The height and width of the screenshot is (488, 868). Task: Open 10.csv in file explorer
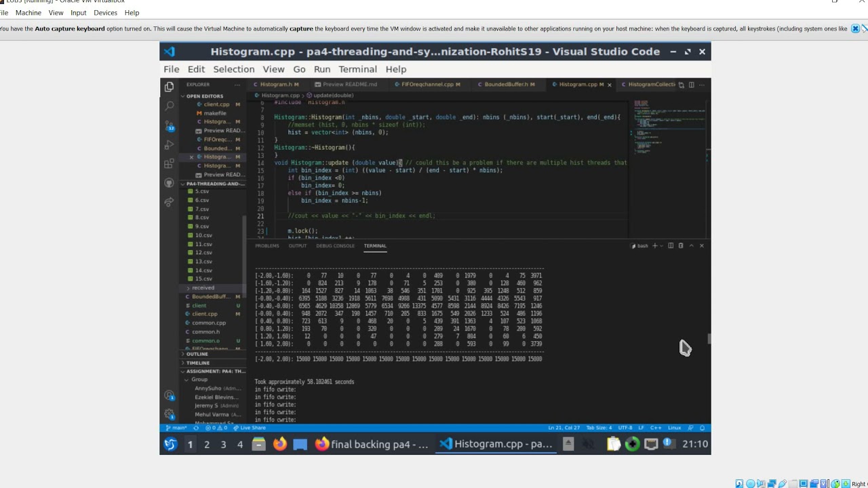pos(203,235)
